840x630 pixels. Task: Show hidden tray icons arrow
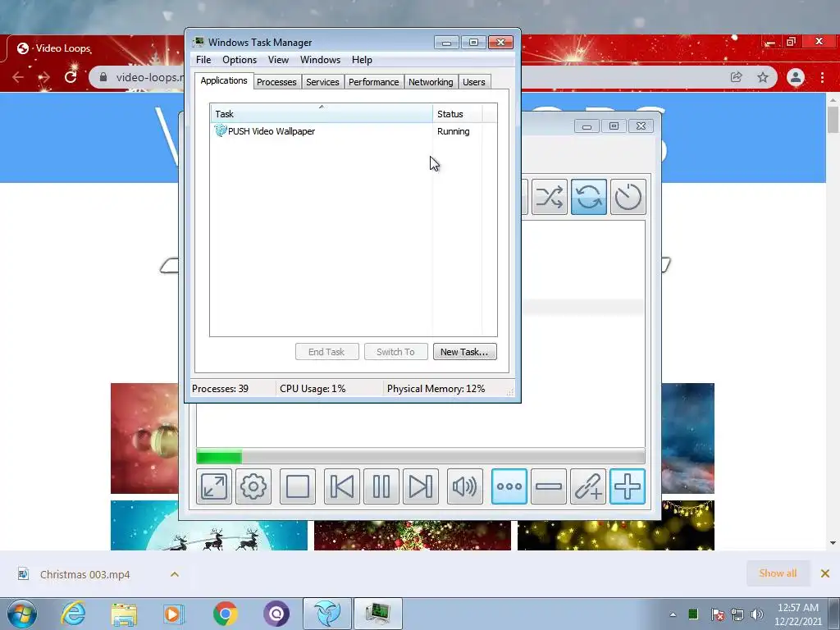click(673, 614)
